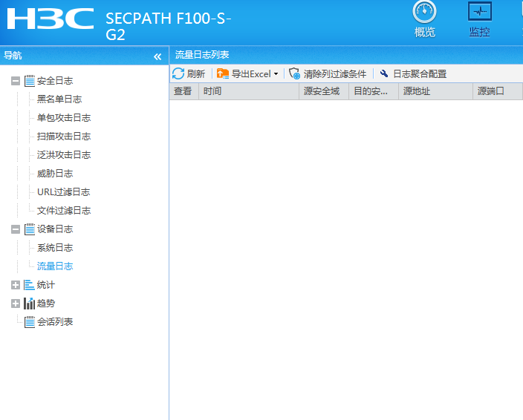Click the 刷新 refresh icon
523x420 pixels.
(178, 73)
